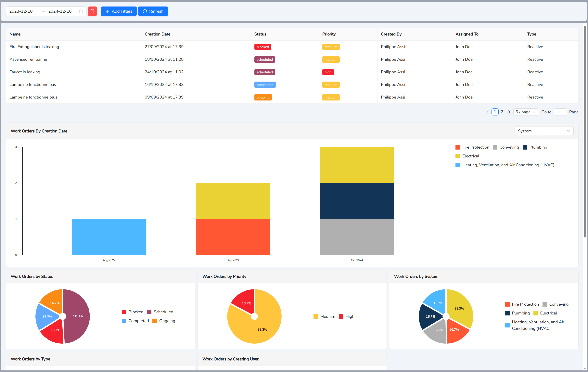This screenshot has width=588, height=372.
Task: Go to next page arrow
Action: click(x=509, y=112)
